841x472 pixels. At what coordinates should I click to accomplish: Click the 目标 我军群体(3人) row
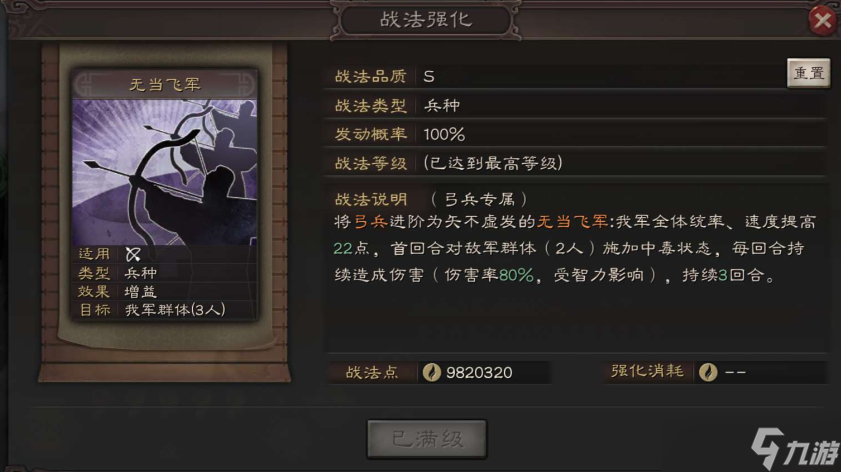pos(165,310)
